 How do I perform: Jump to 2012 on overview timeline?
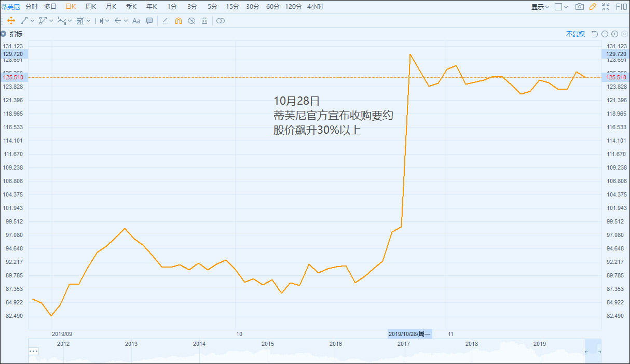(x=63, y=344)
